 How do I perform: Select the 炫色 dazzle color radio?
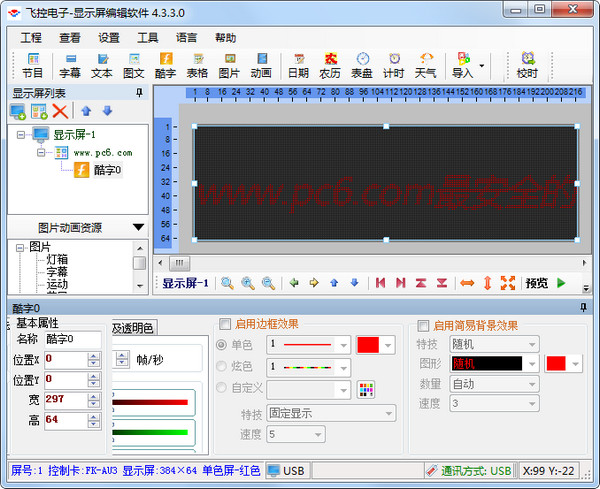point(222,366)
